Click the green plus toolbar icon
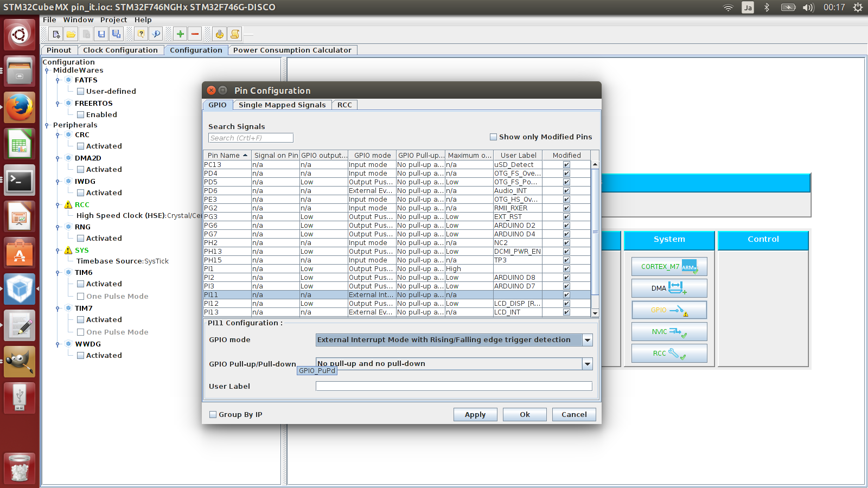 [x=180, y=34]
